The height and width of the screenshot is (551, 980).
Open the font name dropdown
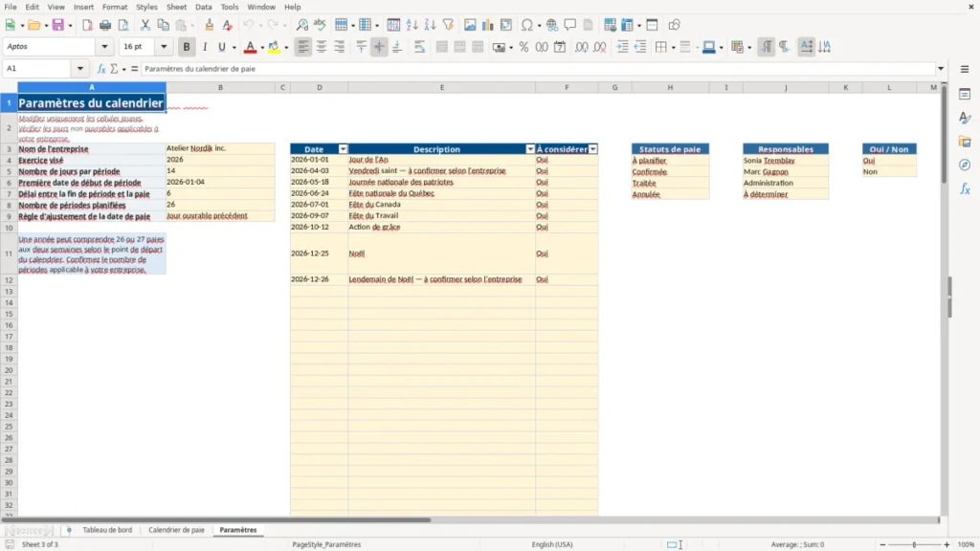(x=104, y=47)
